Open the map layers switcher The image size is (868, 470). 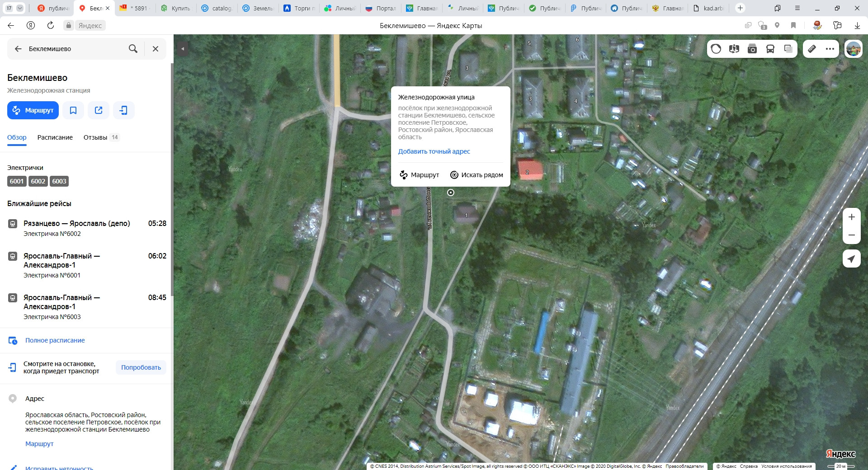pos(788,49)
